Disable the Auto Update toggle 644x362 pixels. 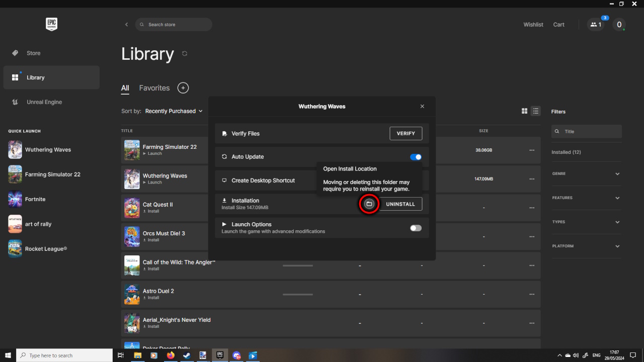416,157
